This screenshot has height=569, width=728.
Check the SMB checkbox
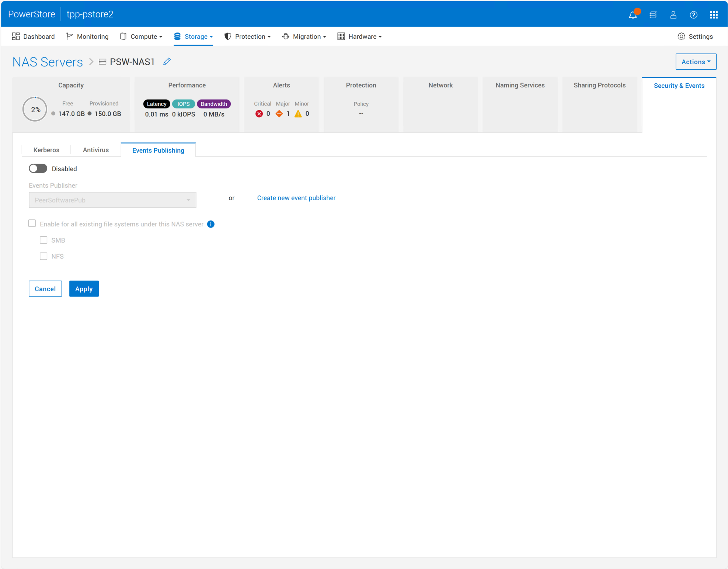[x=43, y=240]
